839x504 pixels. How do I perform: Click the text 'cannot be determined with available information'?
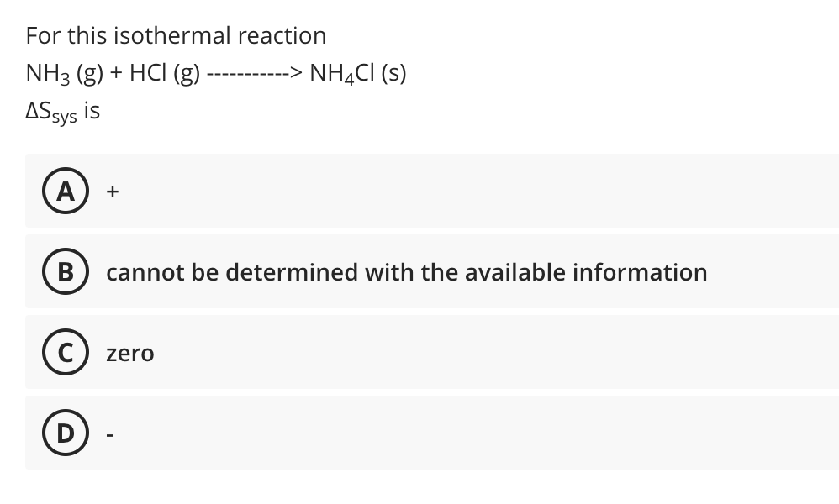(x=406, y=271)
